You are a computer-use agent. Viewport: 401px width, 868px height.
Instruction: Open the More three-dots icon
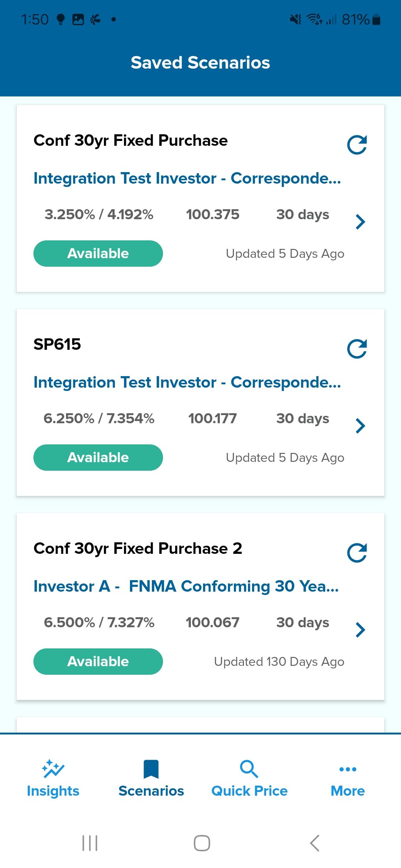click(x=348, y=769)
